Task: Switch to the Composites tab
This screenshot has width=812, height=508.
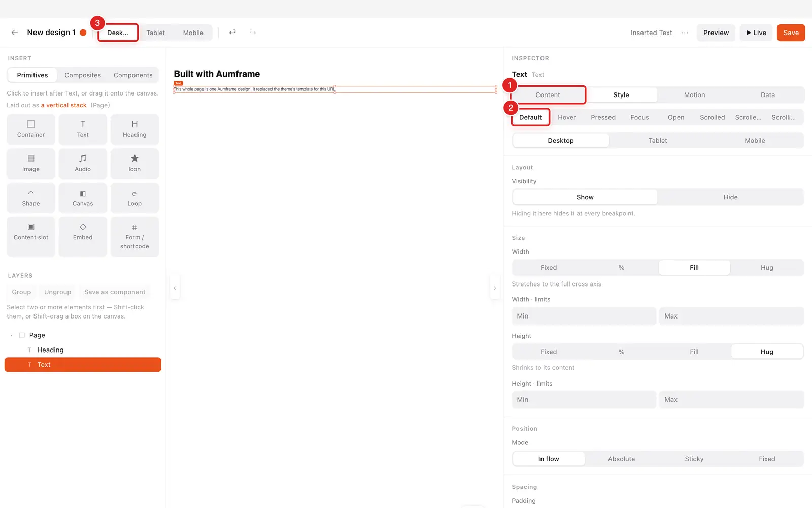Action: tap(83, 75)
